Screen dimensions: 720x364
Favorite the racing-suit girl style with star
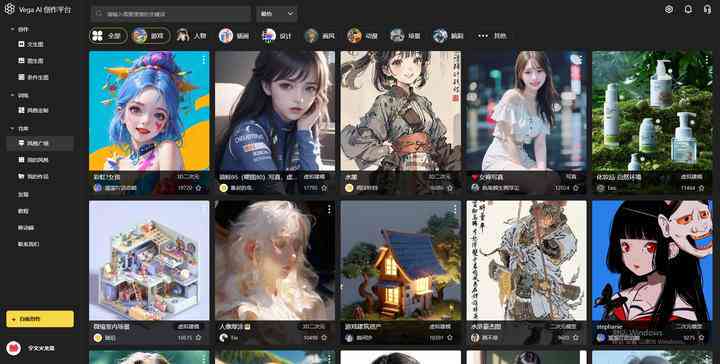[324, 188]
